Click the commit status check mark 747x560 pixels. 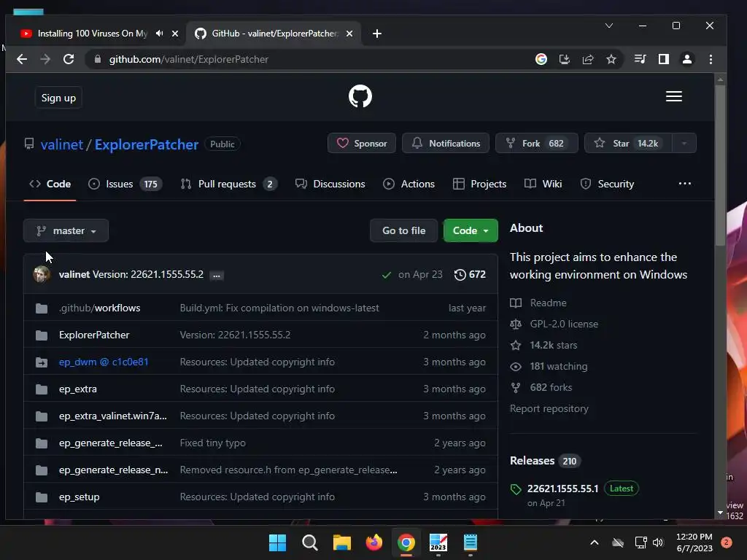click(x=387, y=275)
